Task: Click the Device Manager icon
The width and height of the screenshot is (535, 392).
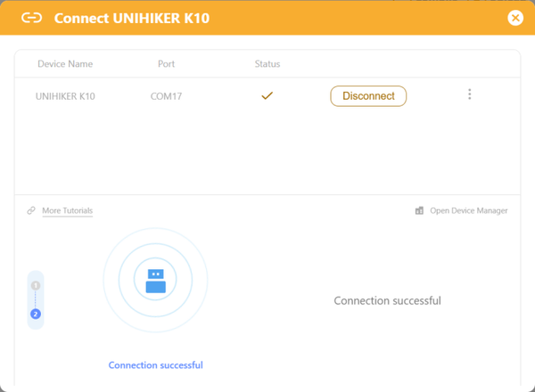Action: pos(419,210)
